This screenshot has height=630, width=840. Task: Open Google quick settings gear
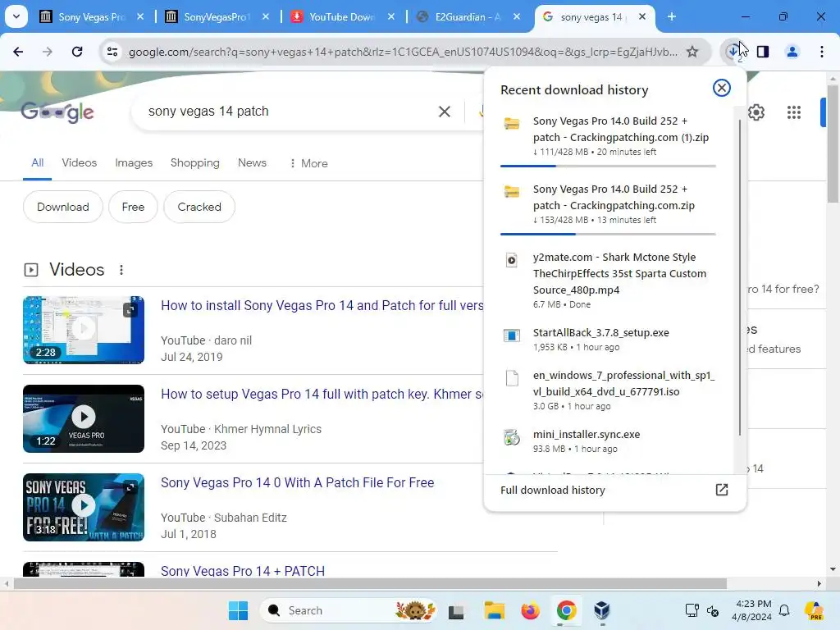tap(756, 112)
